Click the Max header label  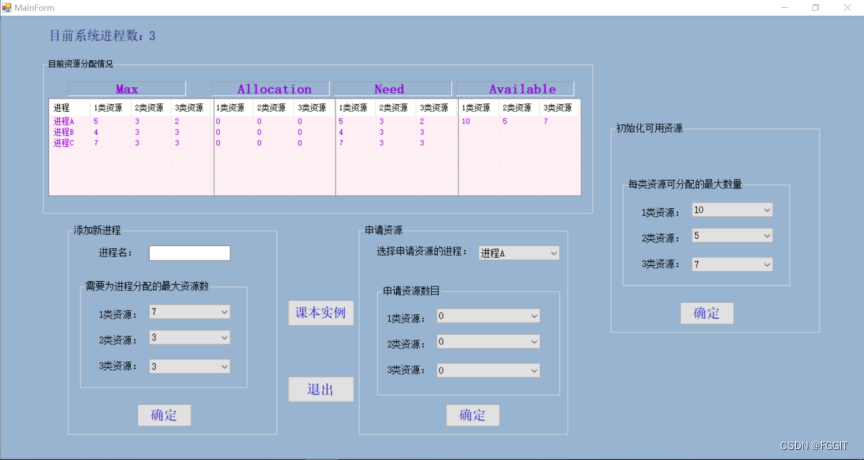(x=127, y=89)
